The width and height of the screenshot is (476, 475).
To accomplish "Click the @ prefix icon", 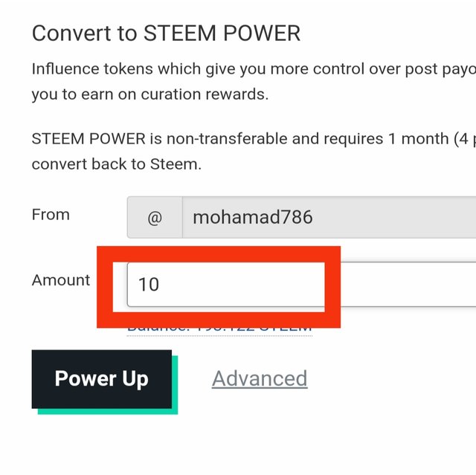I will coord(154,218).
